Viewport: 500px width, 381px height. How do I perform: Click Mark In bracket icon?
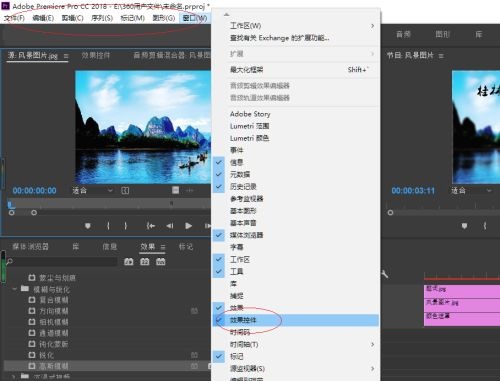coord(108,226)
